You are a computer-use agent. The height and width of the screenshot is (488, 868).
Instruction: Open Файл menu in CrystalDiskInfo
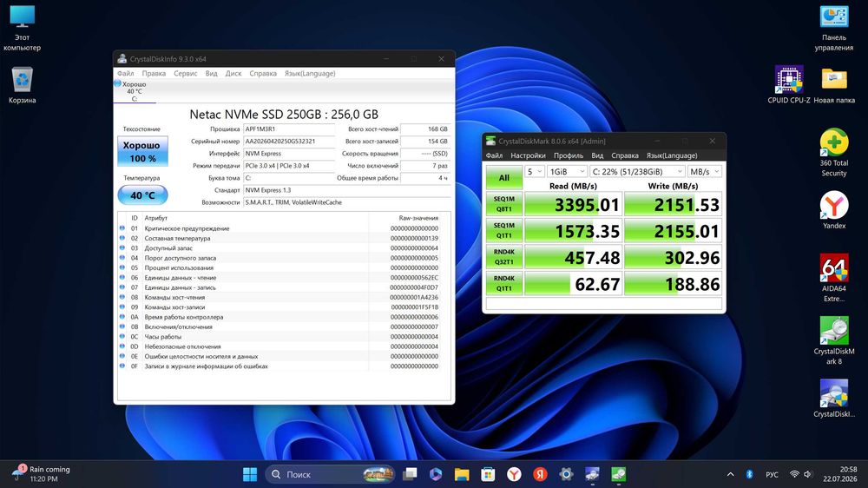(125, 73)
